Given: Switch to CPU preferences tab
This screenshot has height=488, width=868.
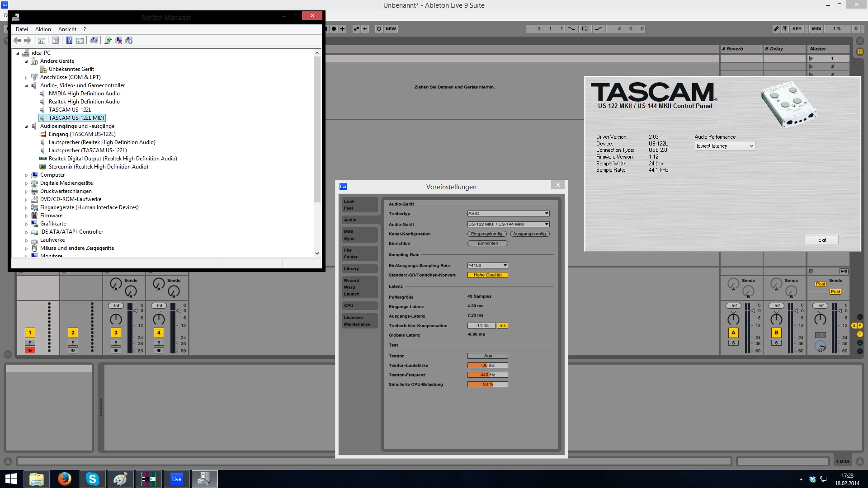Looking at the screenshot, I should click(359, 306).
